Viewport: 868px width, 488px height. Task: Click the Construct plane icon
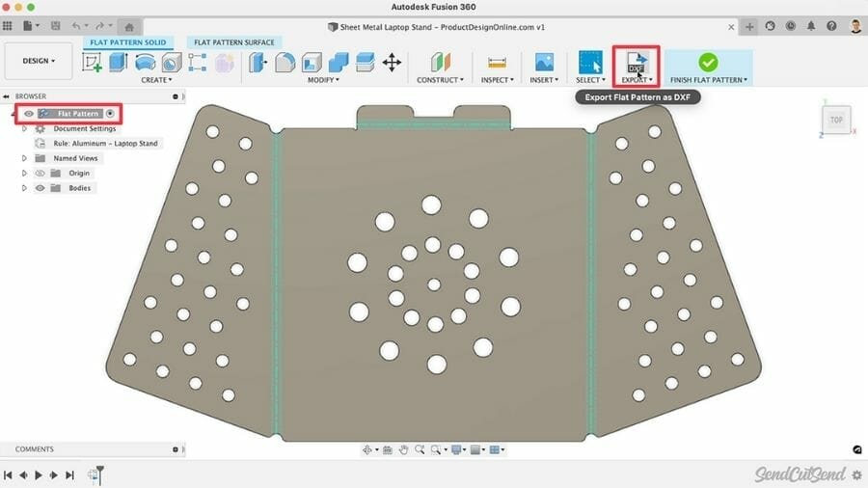point(441,62)
